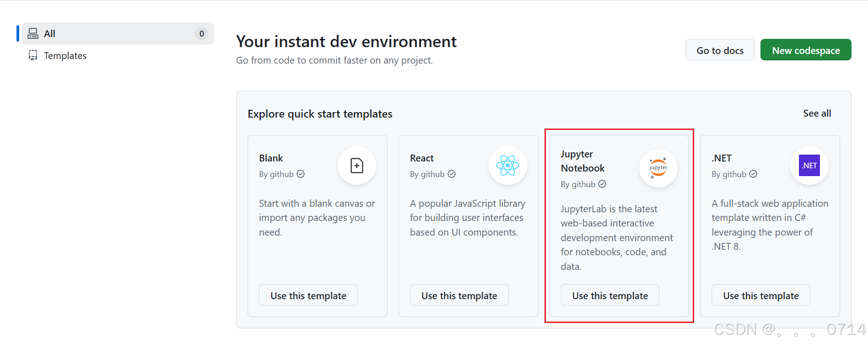Click the purple .NET logo icon
This screenshot has width=868, height=344.
(809, 166)
